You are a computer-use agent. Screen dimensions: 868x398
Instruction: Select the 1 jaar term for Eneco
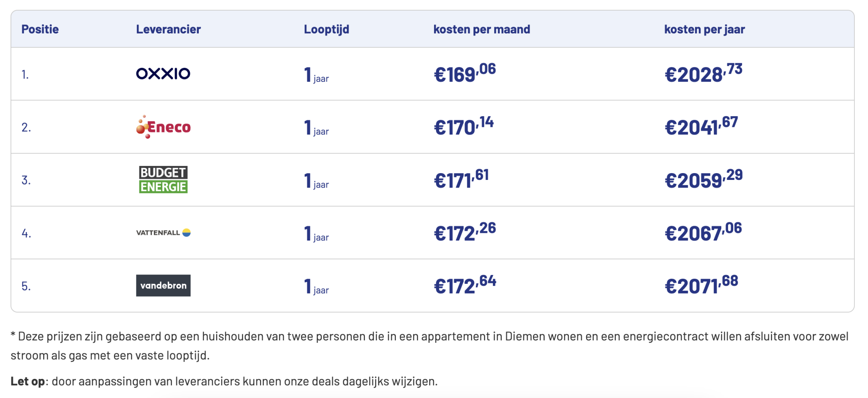click(x=317, y=128)
